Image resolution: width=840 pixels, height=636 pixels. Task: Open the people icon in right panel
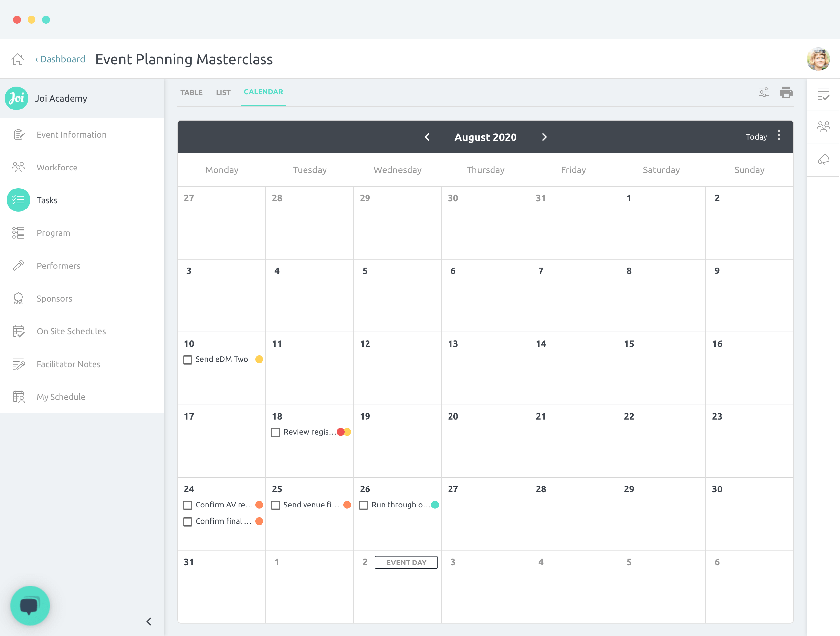(x=823, y=126)
